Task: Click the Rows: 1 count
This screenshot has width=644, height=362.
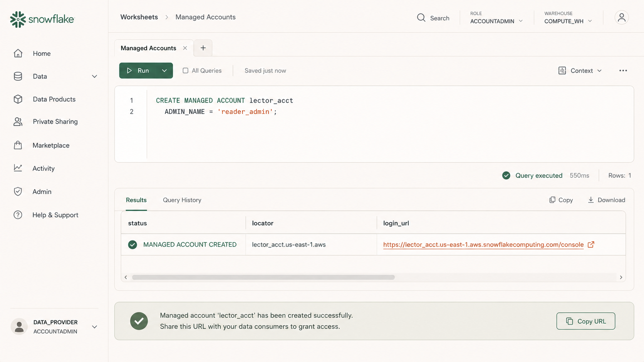Action: [x=620, y=175]
